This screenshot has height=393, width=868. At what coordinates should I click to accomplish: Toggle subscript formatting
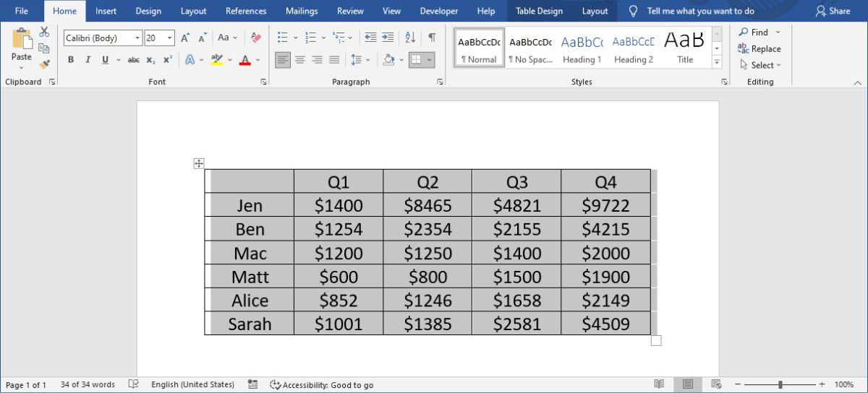coord(150,60)
